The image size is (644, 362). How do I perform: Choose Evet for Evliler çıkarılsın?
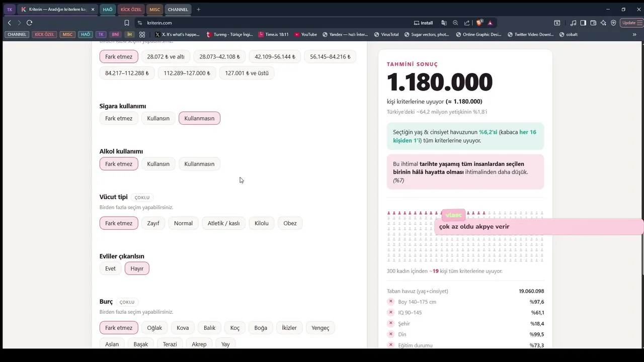[x=110, y=268]
